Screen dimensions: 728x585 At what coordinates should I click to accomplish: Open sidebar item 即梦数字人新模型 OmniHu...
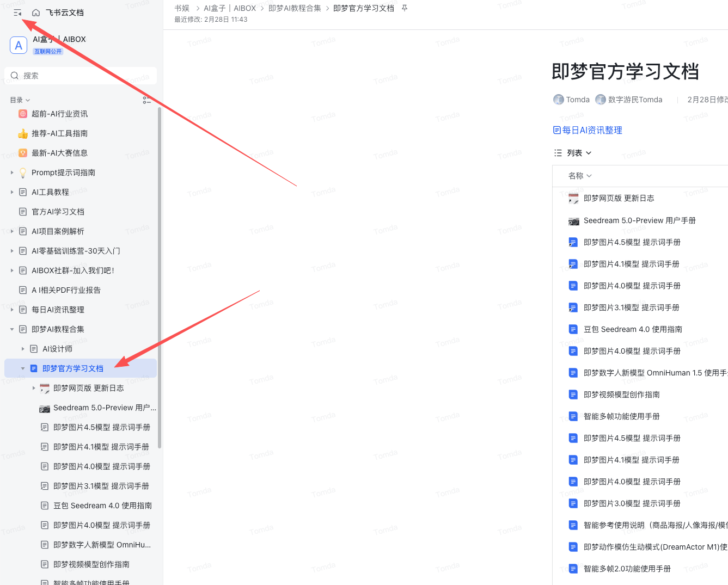click(102, 545)
